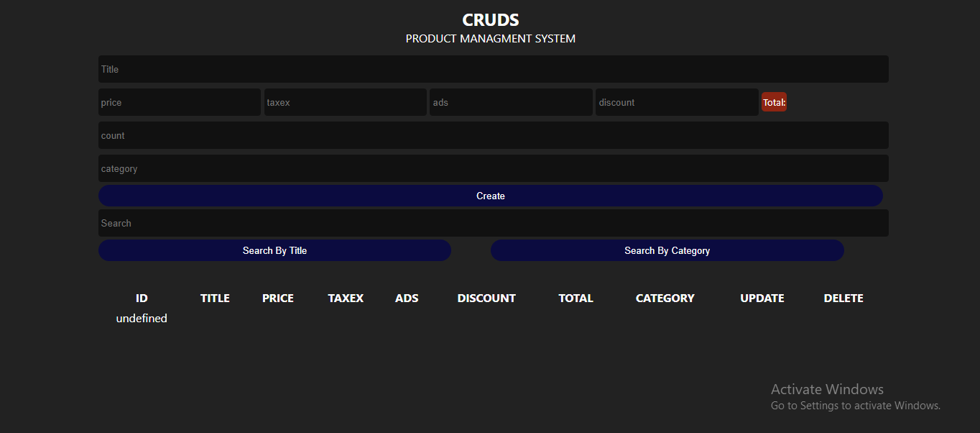This screenshot has height=433, width=980.
Task: Focus the Search text box
Action: (x=493, y=223)
